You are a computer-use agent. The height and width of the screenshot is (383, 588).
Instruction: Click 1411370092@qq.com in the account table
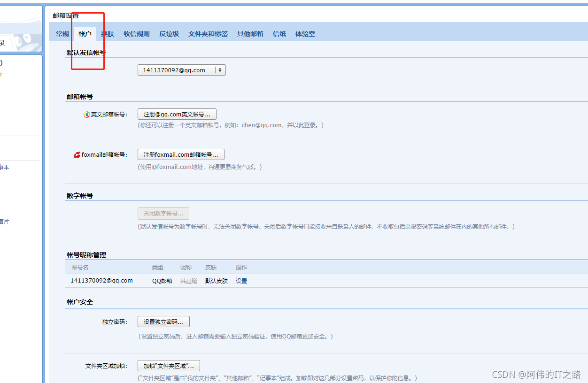coord(102,281)
